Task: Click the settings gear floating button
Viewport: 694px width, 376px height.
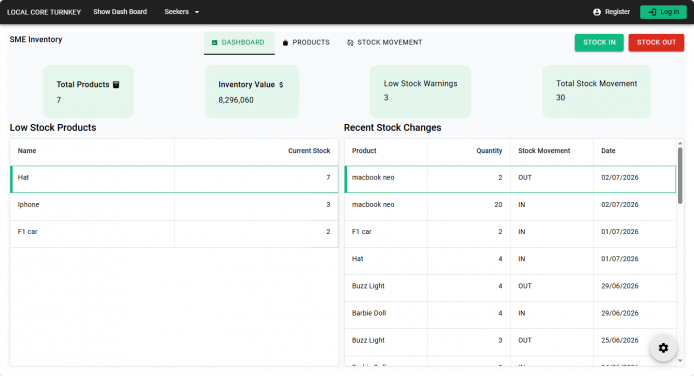Action: (663, 348)
